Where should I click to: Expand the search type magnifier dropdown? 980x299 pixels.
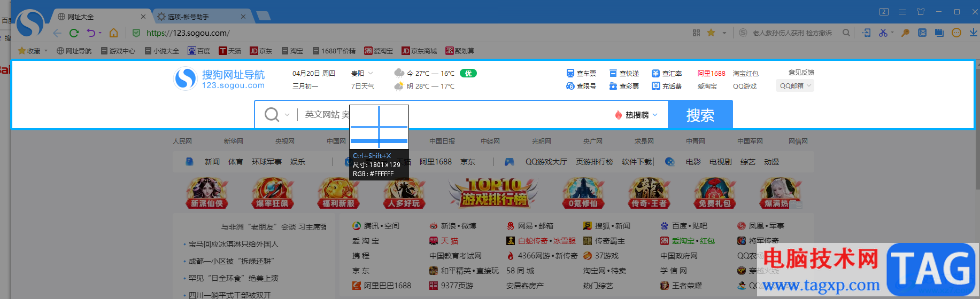pyautogui.click(x=277, y=114)
